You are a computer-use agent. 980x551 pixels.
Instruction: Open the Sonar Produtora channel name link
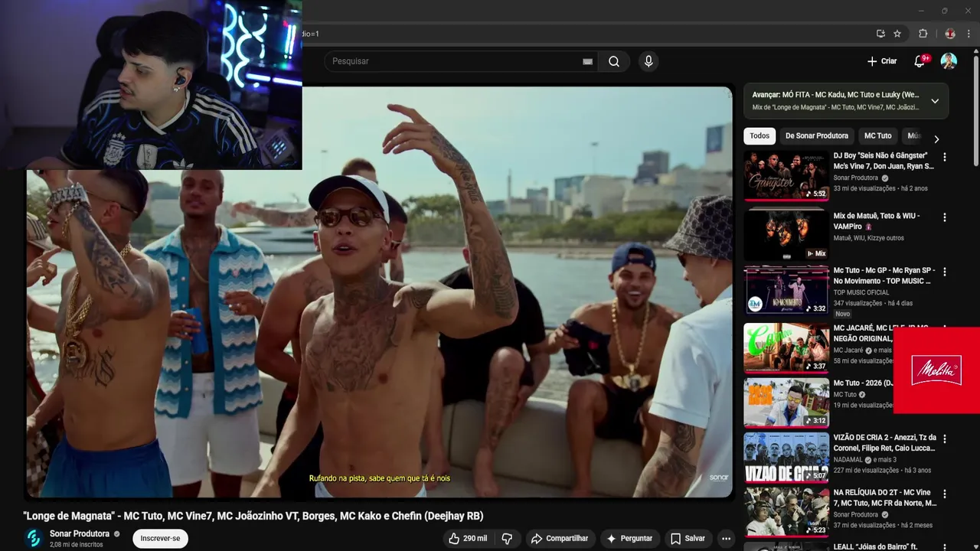tap(80, 534)
